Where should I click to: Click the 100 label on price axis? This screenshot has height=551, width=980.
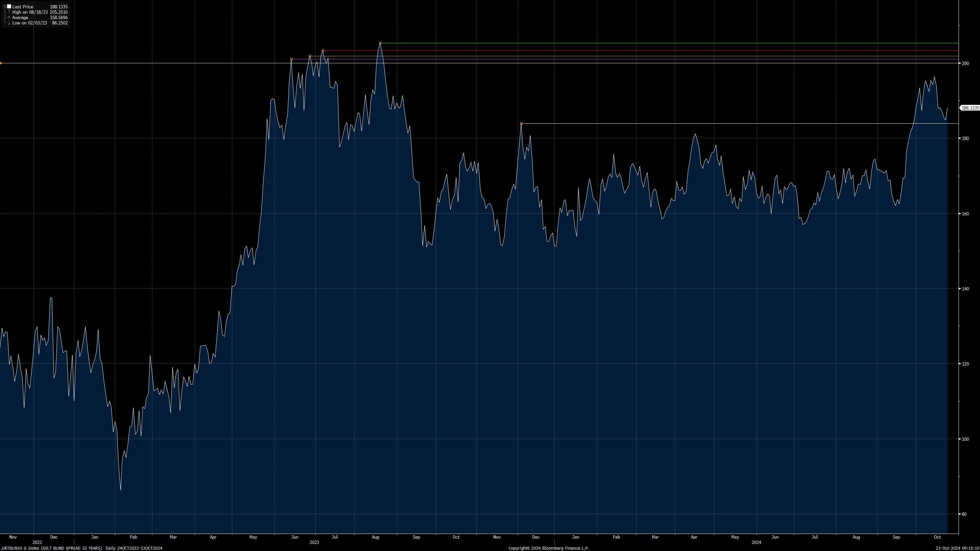point(965,439)
